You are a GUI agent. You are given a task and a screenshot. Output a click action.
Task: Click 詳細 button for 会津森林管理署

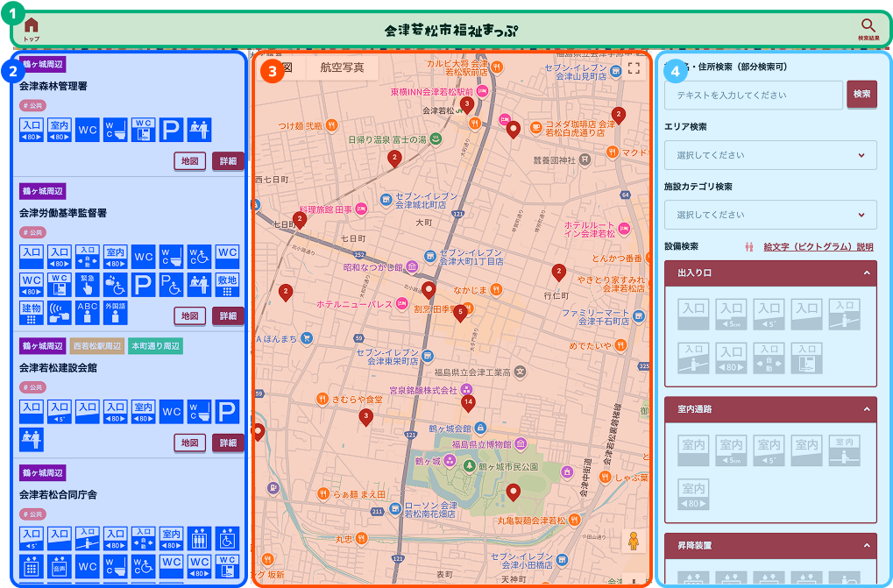pos(229,161)
